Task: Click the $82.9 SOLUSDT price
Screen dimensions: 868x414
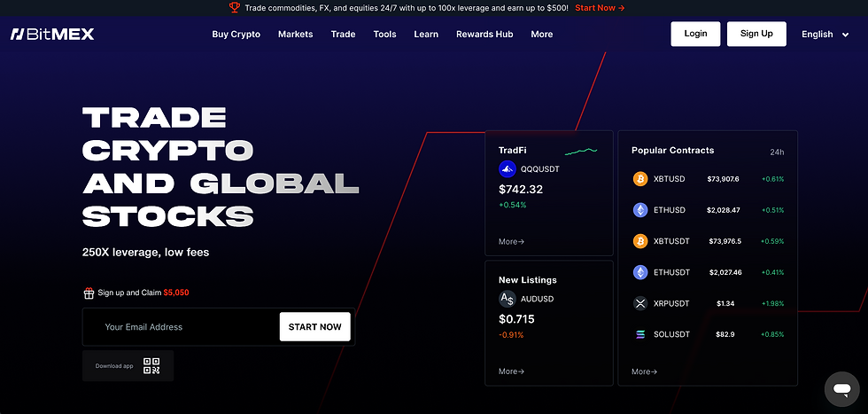Action: click(725, 334)
